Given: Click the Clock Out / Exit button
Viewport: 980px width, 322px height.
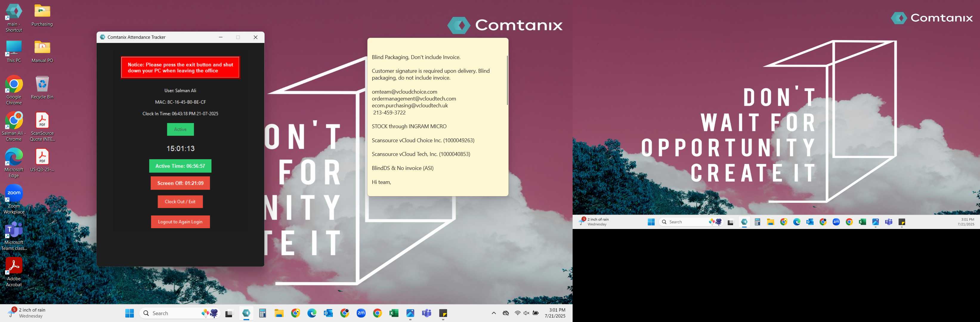Looking at the screenshot, I should [180, 202].
